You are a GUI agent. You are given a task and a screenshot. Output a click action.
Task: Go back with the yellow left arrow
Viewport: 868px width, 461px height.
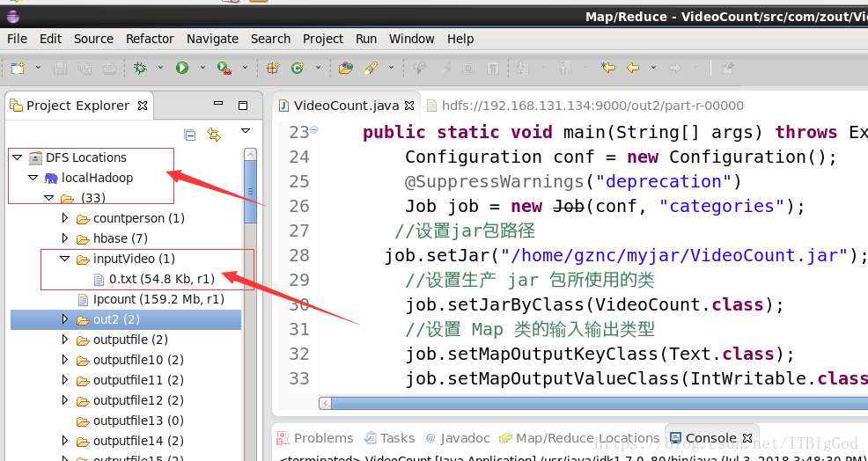pyautogui.click(x=633, y=68)
